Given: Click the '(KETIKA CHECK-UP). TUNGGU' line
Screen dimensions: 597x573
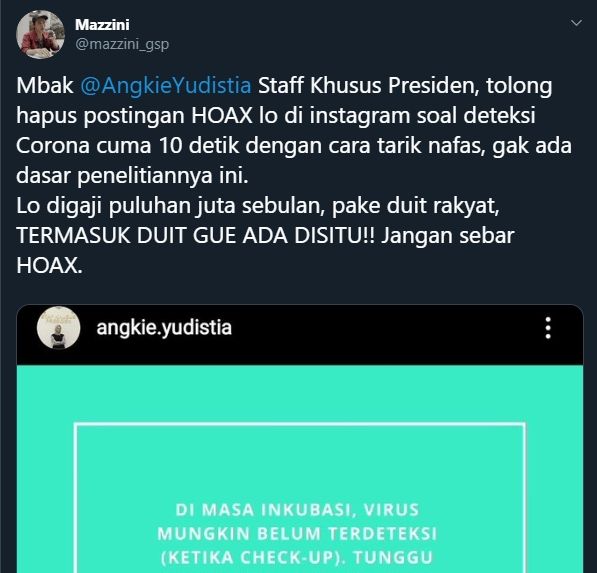Looking at the screenshot, I should [297, 557].
